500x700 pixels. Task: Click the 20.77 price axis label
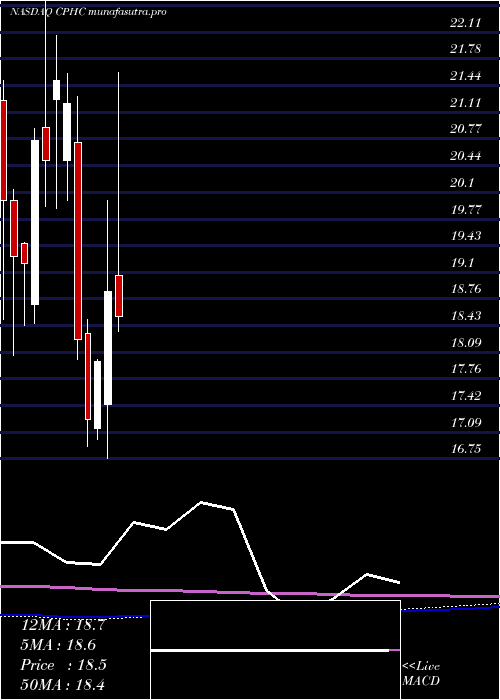(465, 129)
